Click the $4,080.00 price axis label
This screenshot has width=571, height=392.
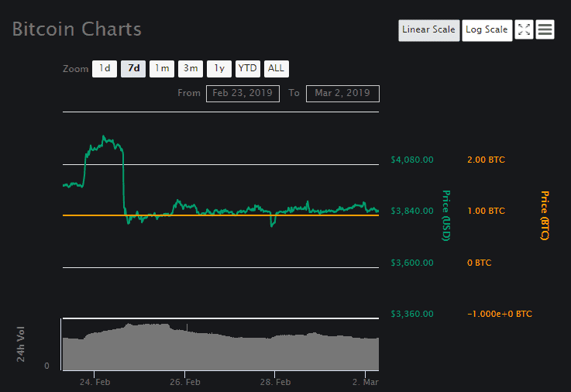click(x=412, y=160)
